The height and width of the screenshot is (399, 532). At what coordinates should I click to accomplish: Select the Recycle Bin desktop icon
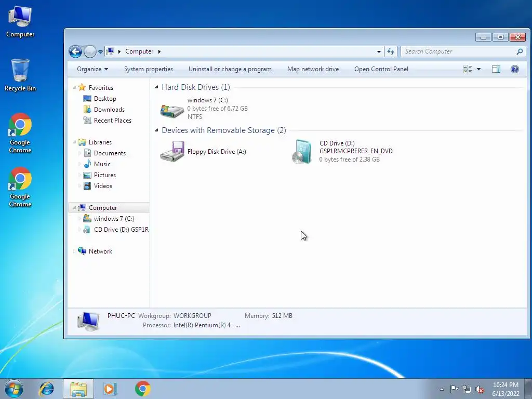pos(20,75)
